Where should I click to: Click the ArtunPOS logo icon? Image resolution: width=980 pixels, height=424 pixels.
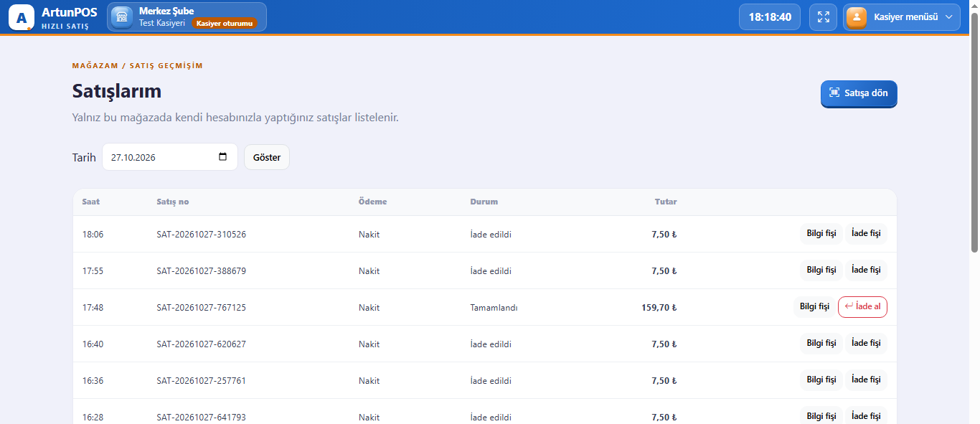click(x=22, y=17)
